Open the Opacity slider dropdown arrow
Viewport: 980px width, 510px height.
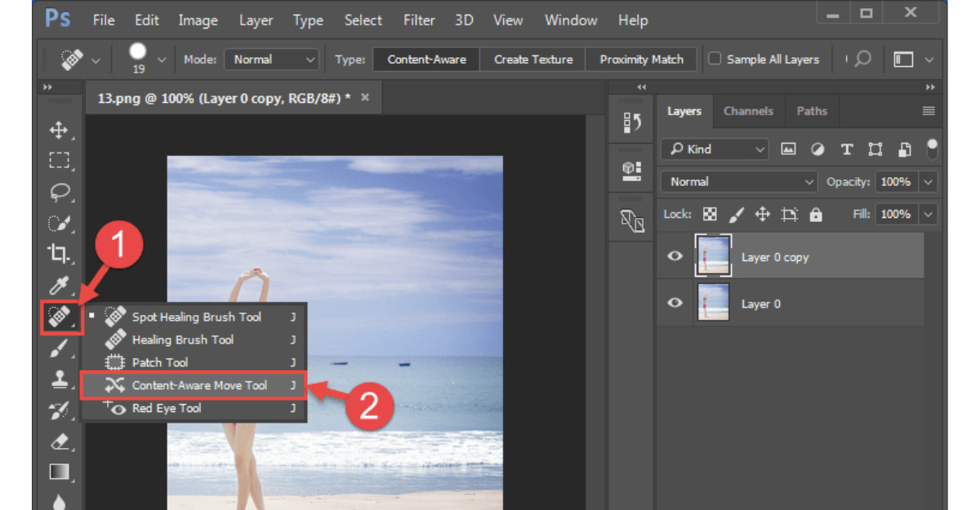[x=929, y=182]
